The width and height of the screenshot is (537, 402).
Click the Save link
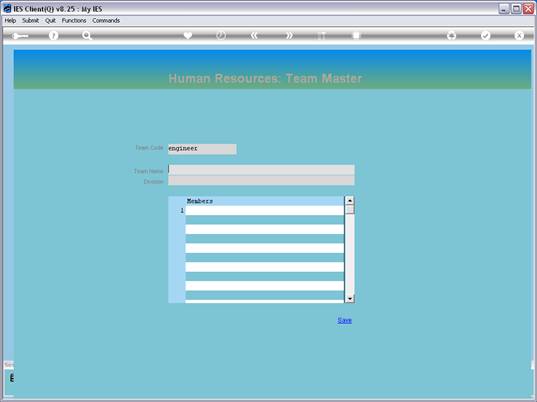pos(345,321)
